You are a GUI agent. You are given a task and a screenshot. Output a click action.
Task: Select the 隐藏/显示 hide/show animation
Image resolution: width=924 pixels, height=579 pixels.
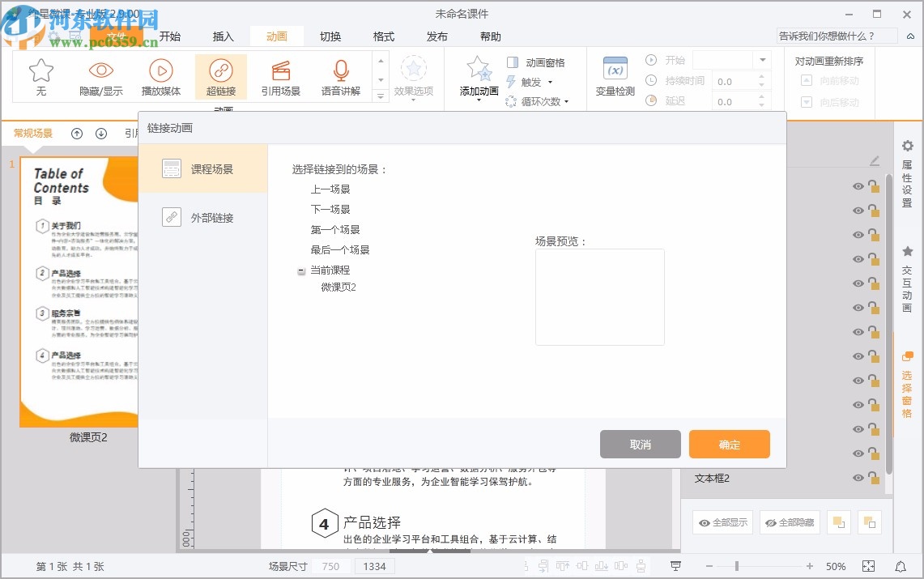[x=100, y=77]
